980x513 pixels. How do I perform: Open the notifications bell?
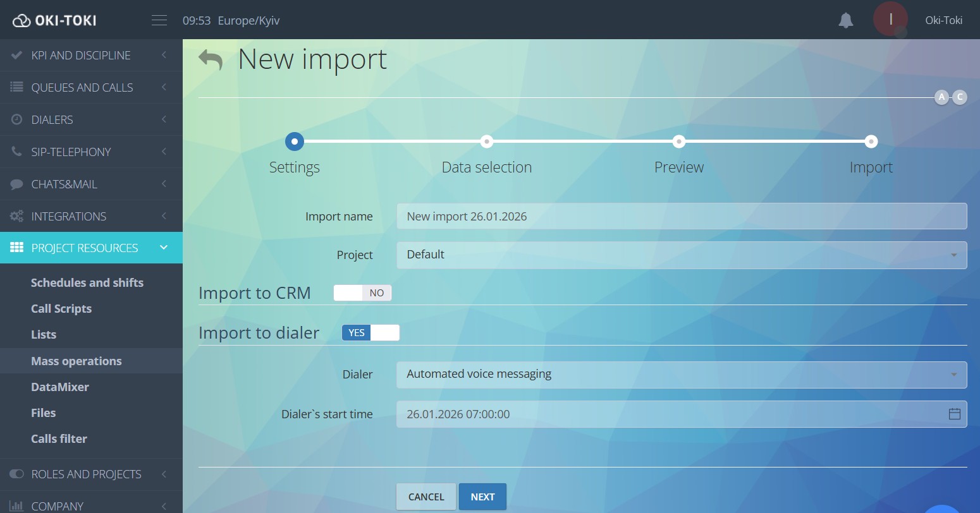845,20
